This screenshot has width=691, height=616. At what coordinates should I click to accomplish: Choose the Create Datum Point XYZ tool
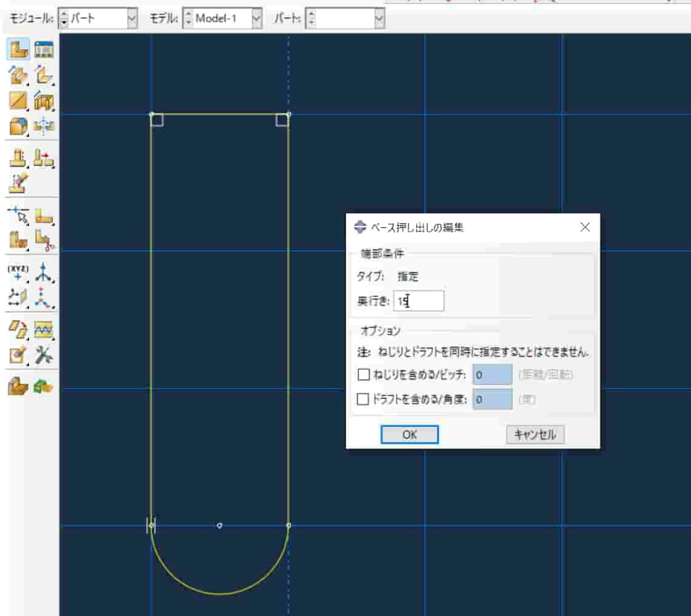(x=18, y=272)
